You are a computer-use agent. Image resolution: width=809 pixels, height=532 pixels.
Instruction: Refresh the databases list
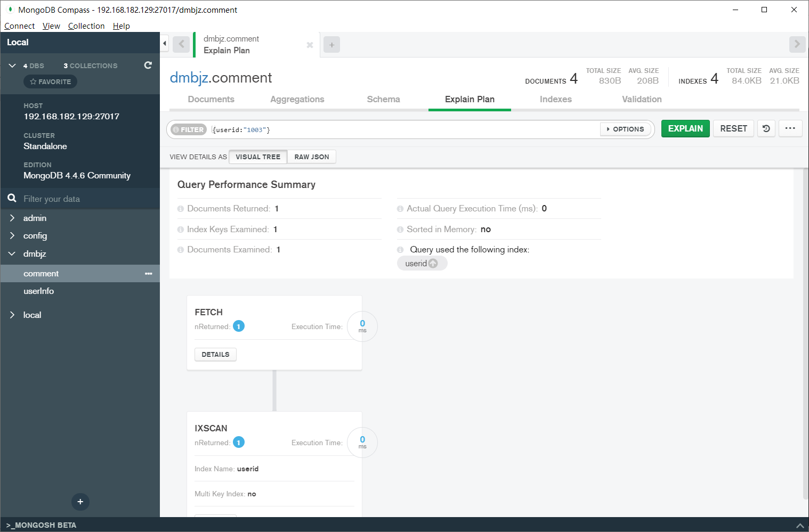click(x=148, y=65)
